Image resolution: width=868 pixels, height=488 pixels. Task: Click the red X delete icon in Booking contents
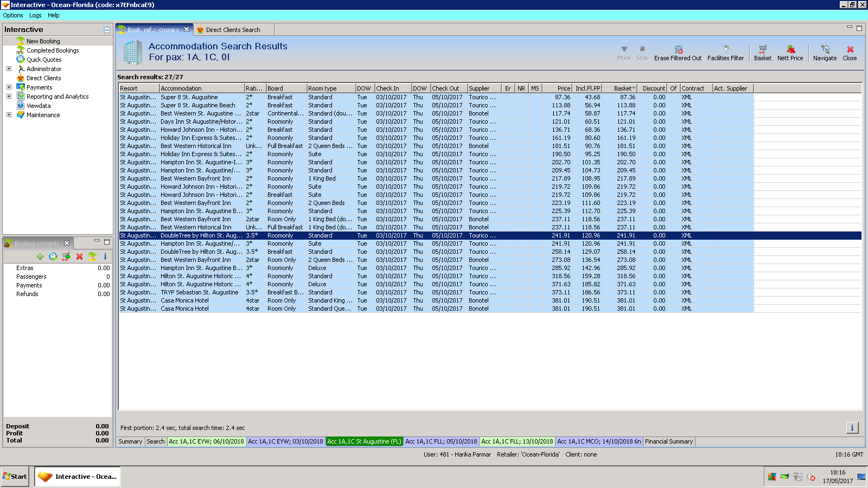pos(79,256)
